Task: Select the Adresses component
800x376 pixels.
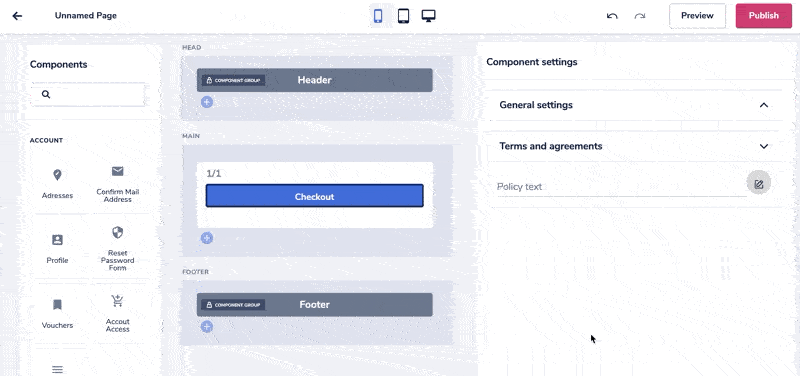Action: click(x=57, y=184)
